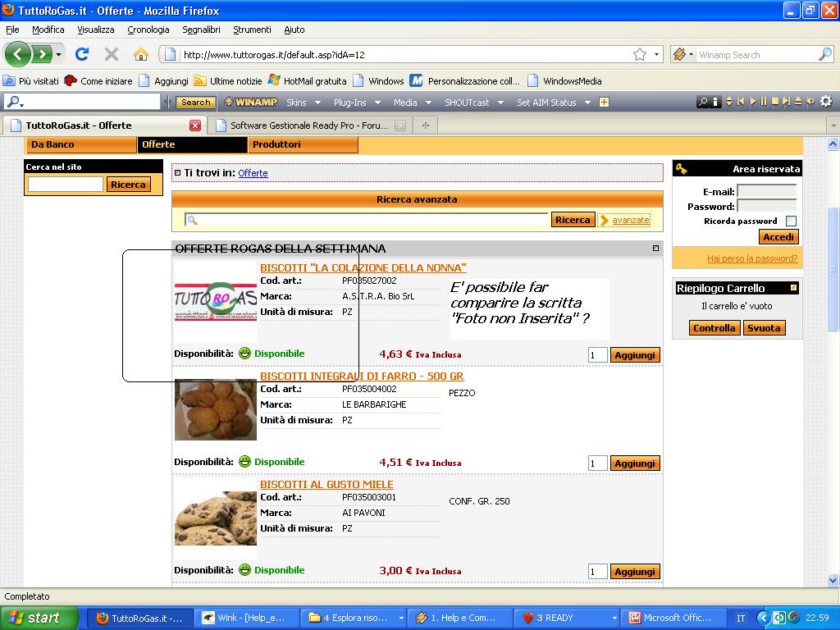Open the File menu
The height and width of the screenshot is (630, 840).
12,30
